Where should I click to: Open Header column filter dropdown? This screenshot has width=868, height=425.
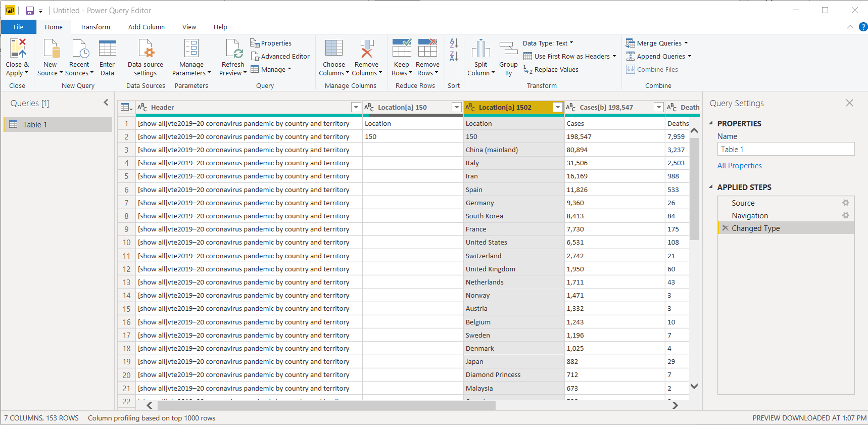click(356, 107)
